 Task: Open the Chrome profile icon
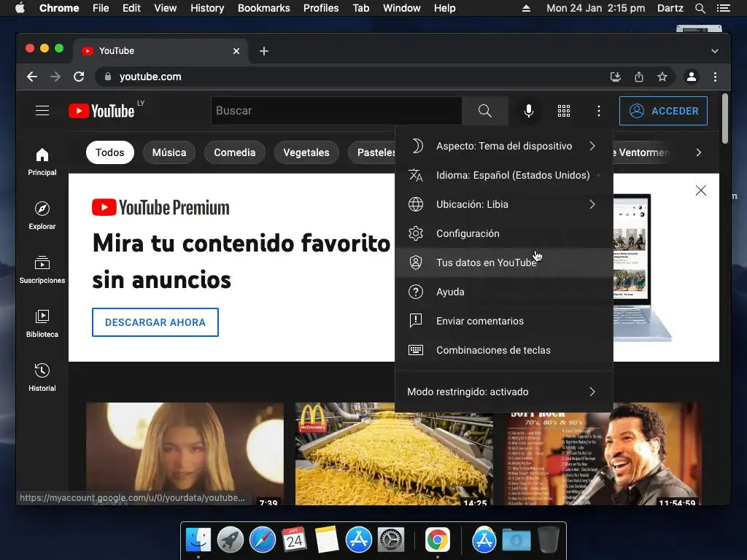coord(692,77)
